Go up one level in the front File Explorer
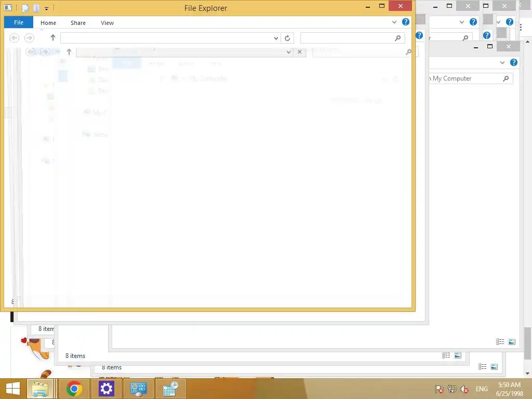The image size is (532, 399). pos(52,37)
